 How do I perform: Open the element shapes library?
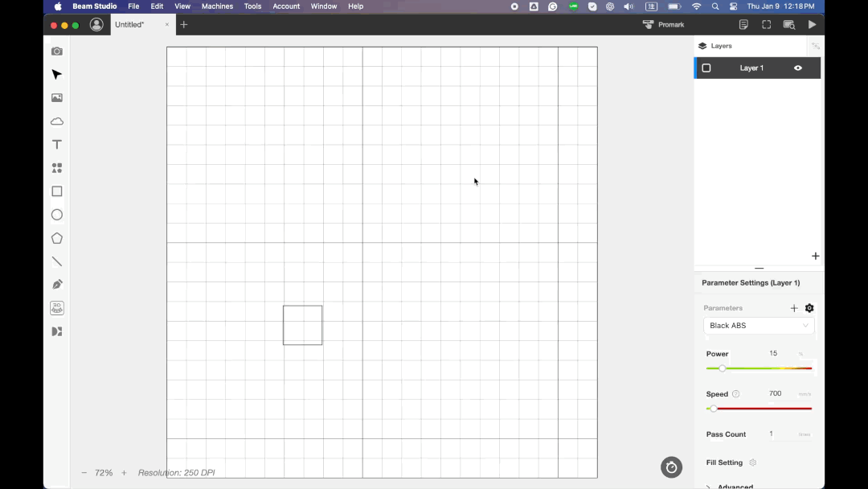click(57, 168)
